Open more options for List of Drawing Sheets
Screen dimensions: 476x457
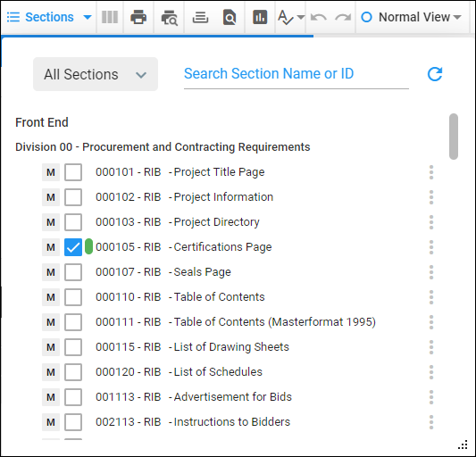point(431,347)
